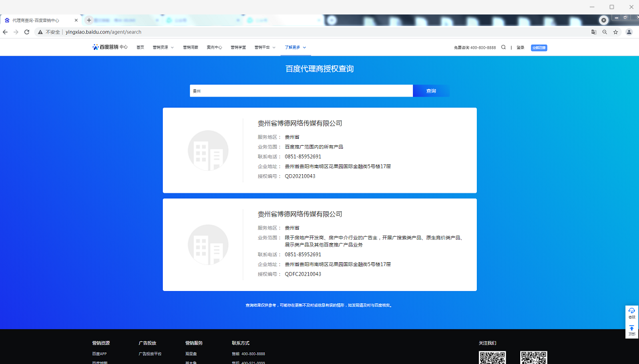
Task: Open a new browser tab
Action: (x=89, y=20)
